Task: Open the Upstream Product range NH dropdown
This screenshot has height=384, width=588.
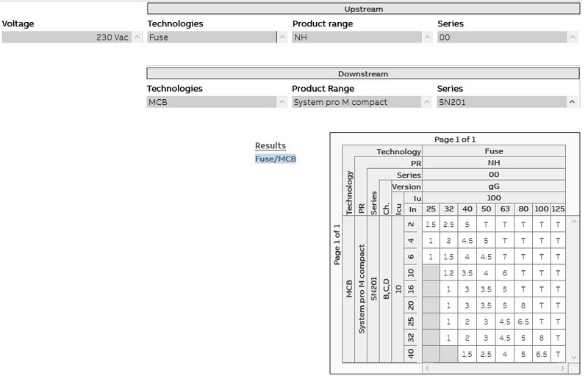Action: [x=428, y=37]
